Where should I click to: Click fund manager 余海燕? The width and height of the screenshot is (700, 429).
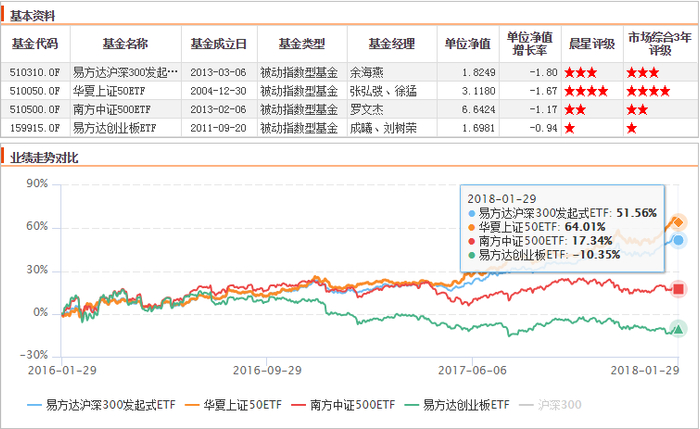pyautogui.click(x=367, y=72)
